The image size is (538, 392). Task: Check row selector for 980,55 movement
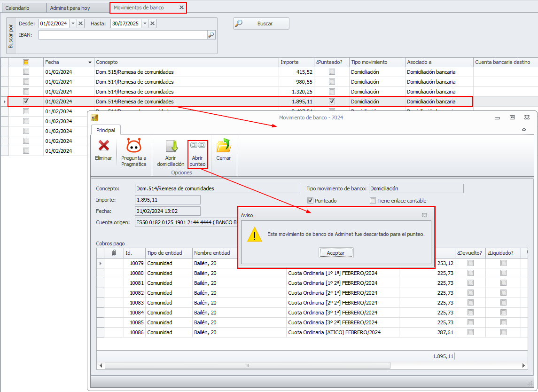click(26, 82)
